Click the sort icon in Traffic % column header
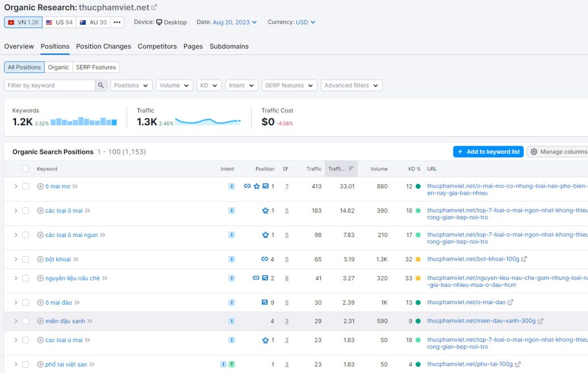 [351, 169]
